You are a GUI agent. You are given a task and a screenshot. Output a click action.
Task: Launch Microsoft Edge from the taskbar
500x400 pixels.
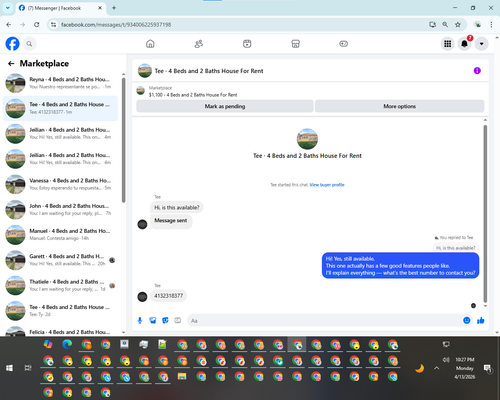tap(67, 344)
